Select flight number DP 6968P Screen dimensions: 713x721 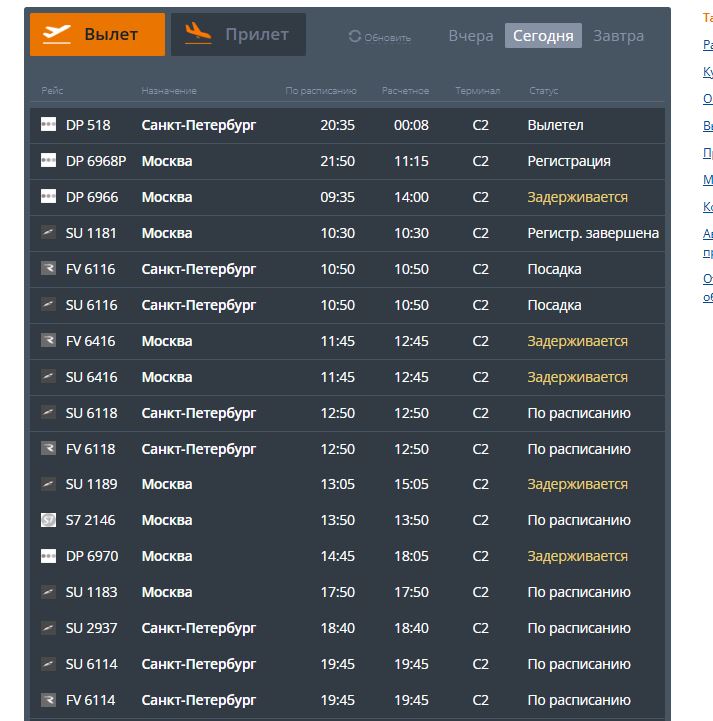96,161
